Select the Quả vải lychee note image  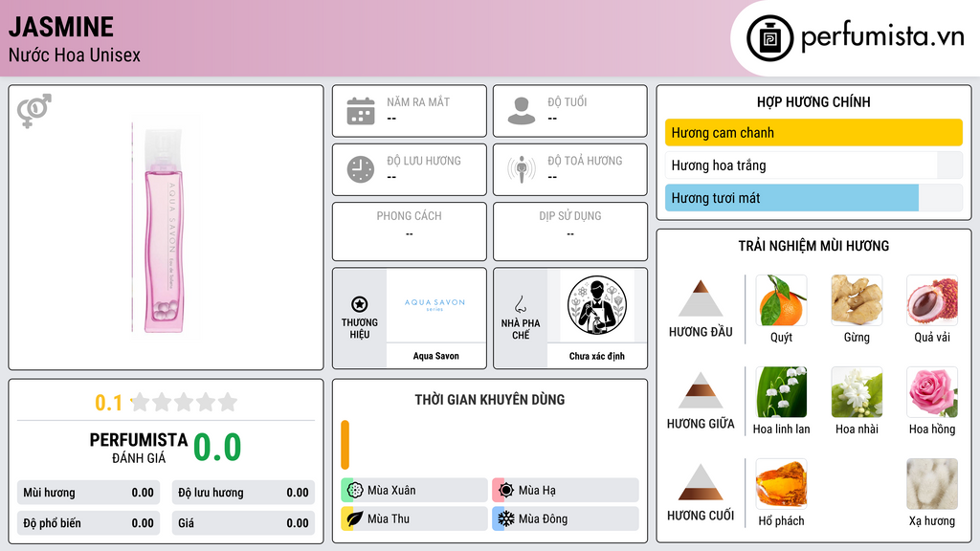932,300
